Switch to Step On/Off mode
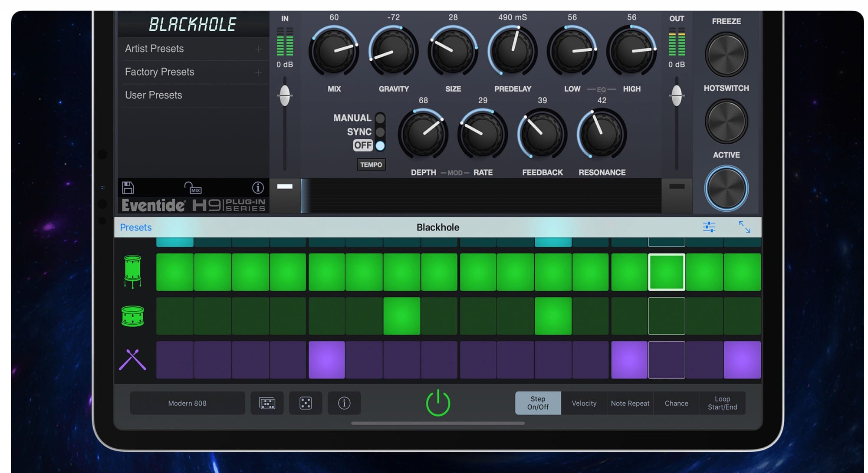 [538, 403]
